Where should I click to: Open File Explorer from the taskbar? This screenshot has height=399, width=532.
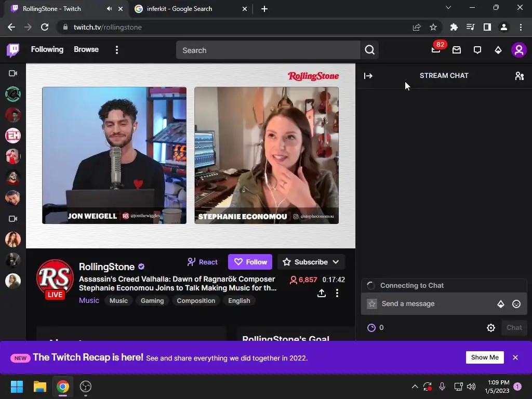39,387
